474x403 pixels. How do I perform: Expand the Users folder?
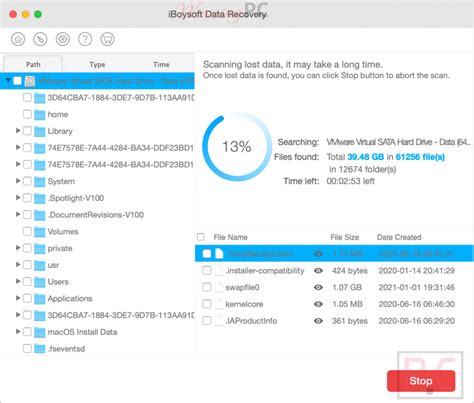[18, 281]
